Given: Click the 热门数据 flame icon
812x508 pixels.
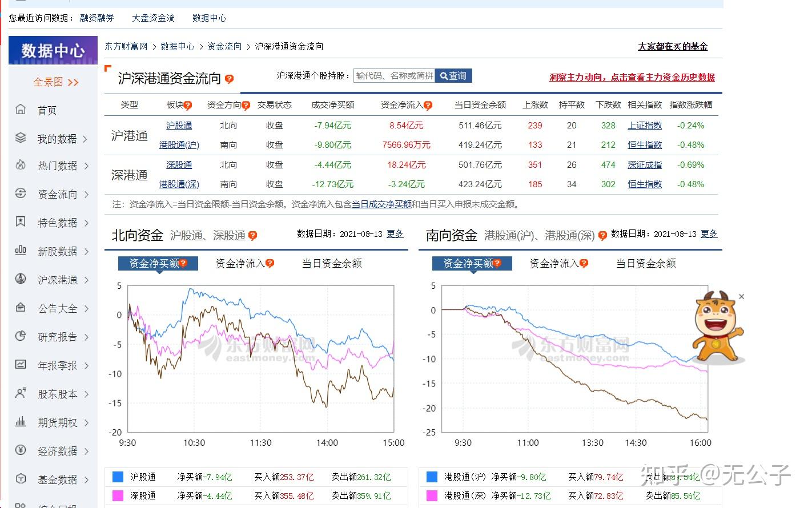Looking at the screenshot, I should coord(21,165).
